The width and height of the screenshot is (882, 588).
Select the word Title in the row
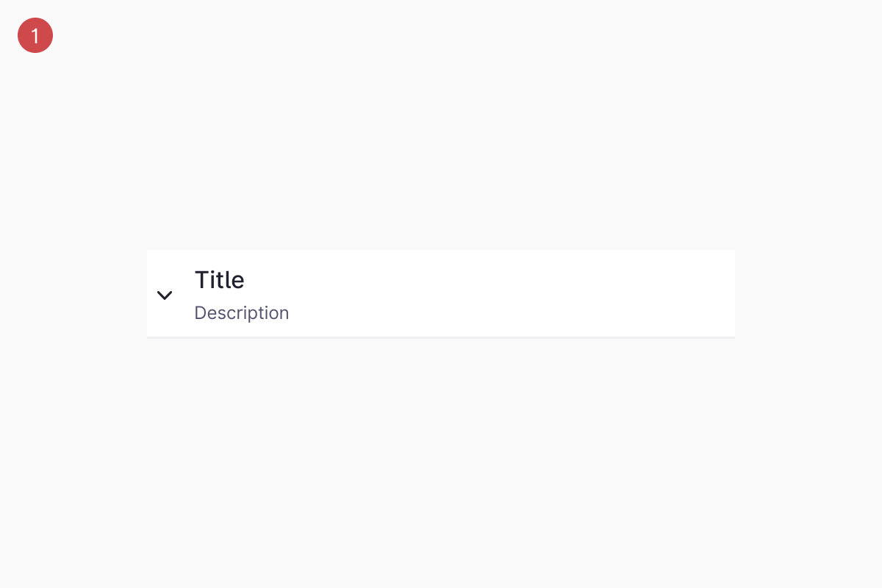tap(219, 279)
